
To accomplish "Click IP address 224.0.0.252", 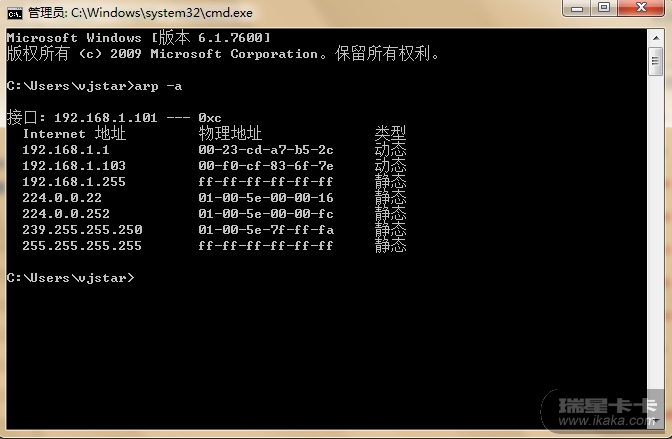I will click(66, 214).
